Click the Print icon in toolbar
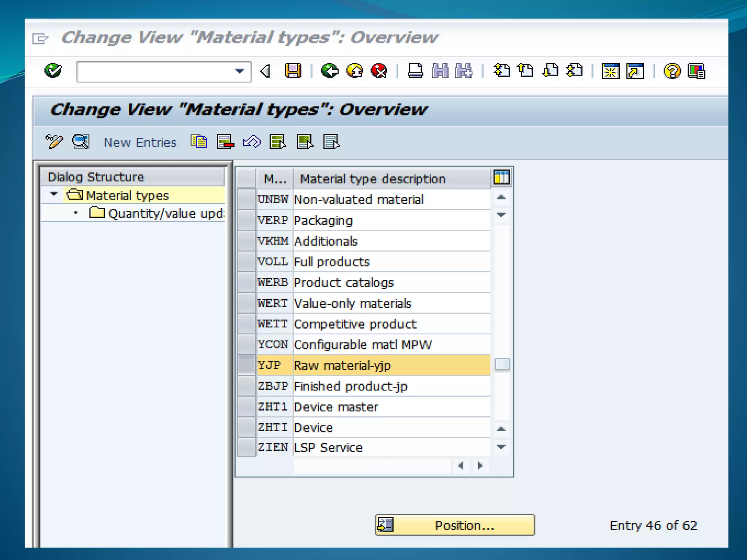This screenshot has width=747, height=560. pos(415,70)
